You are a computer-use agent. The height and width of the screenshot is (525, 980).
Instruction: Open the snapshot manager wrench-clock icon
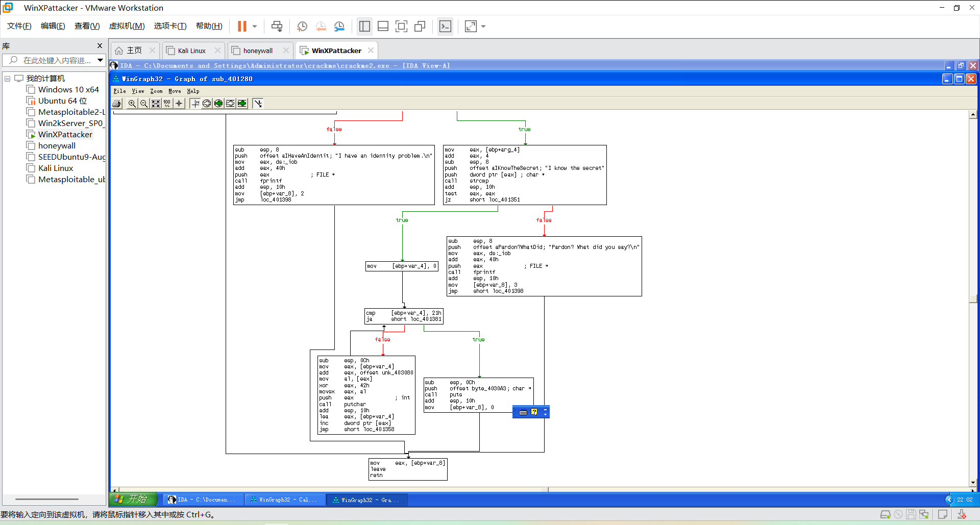click(339, 27)
